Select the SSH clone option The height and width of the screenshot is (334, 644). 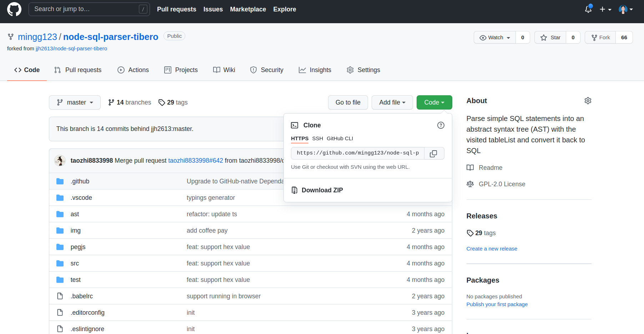(x=318, y=138)
